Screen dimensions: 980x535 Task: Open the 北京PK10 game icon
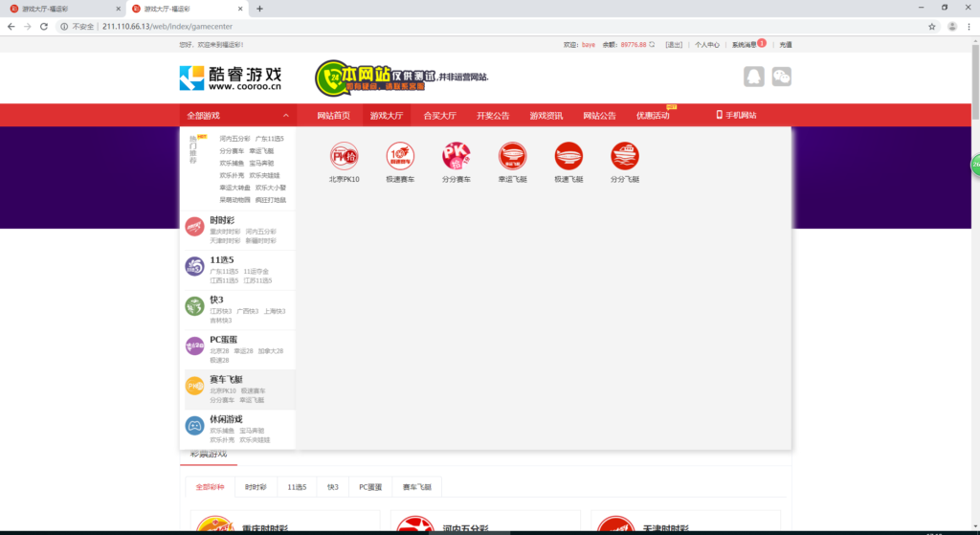tap(344, 155)
